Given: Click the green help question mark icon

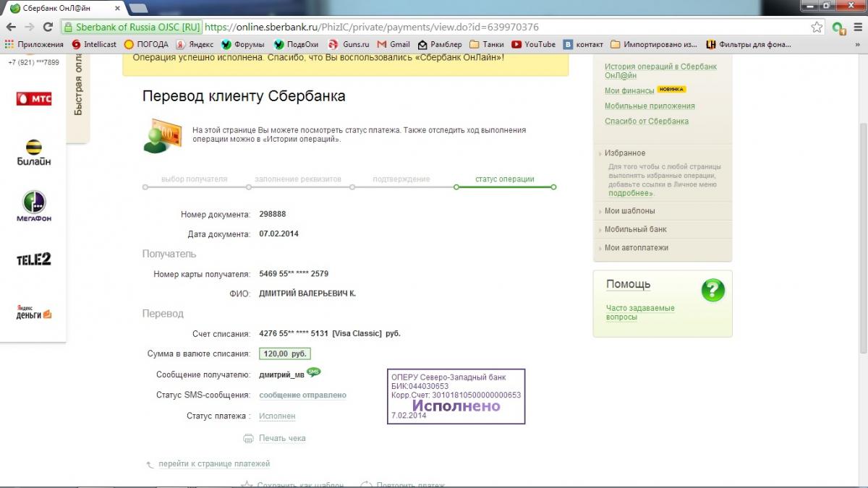Looking at the screenshot, I should coord(712,291).
